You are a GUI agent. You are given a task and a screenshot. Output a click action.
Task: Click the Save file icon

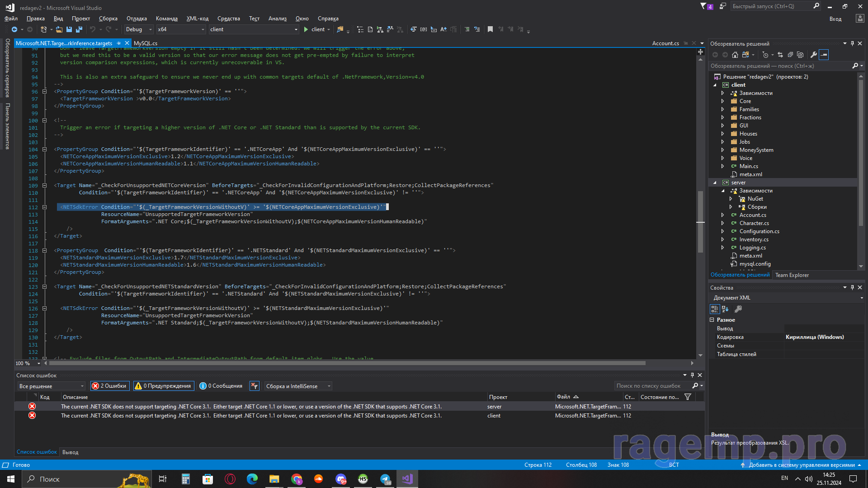click(69, 29)
